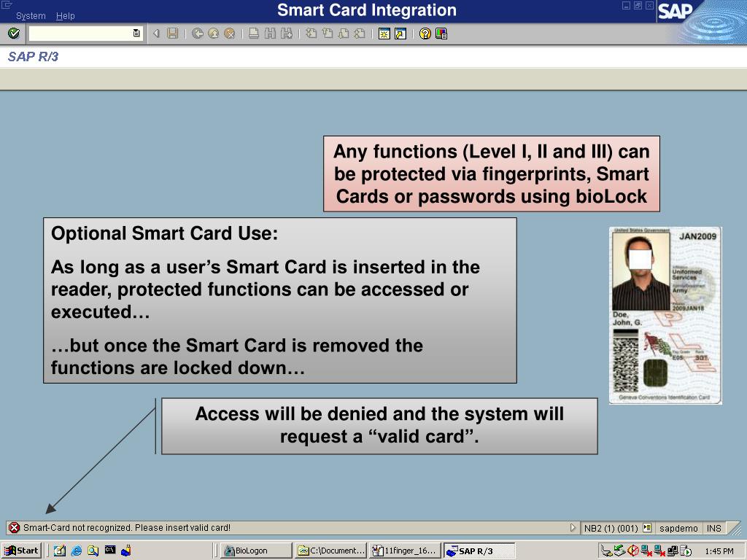This screenshot has height=560, width=747.
Task: Click the sample smart card ID image
Action: [665, 316]
